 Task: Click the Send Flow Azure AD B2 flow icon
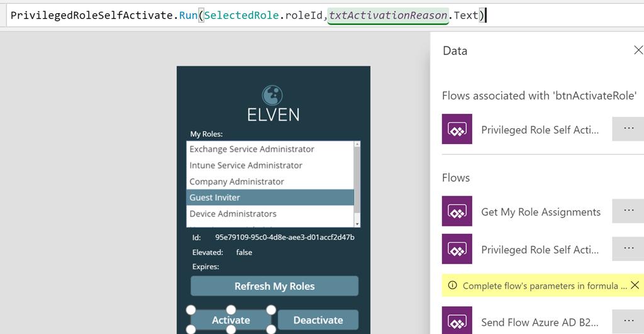point(457,320)
